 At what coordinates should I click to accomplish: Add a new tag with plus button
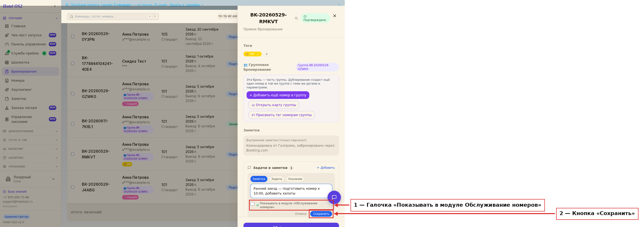pyautogui.click(x=267, y=54)
